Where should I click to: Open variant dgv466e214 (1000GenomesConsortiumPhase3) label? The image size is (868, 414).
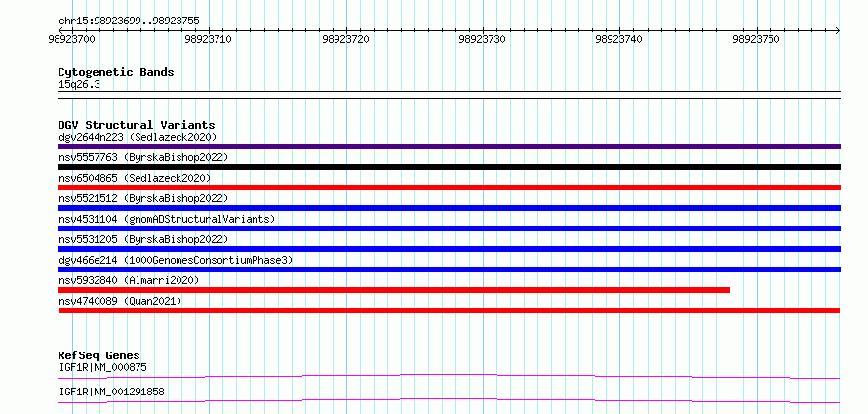[x=176, y=260]
